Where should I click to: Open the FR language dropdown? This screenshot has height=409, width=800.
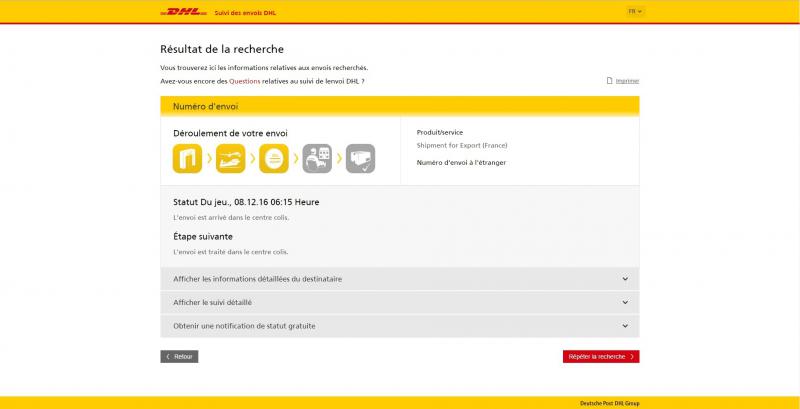point(635,11)
